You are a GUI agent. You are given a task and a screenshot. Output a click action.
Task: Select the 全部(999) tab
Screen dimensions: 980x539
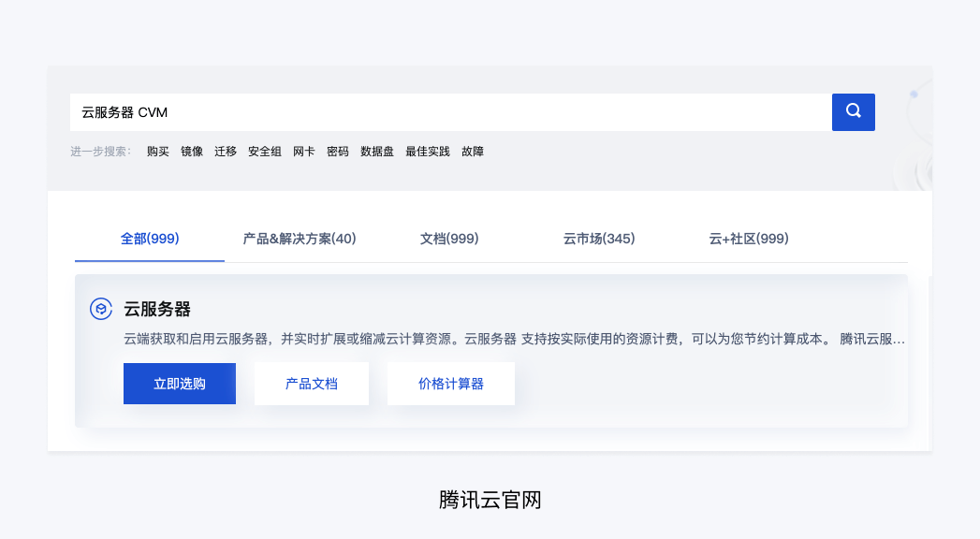point(150,239)
